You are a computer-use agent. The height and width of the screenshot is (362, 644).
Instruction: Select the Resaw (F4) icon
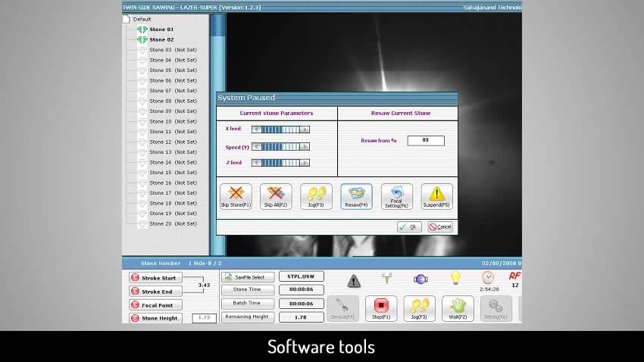[356, 196]
